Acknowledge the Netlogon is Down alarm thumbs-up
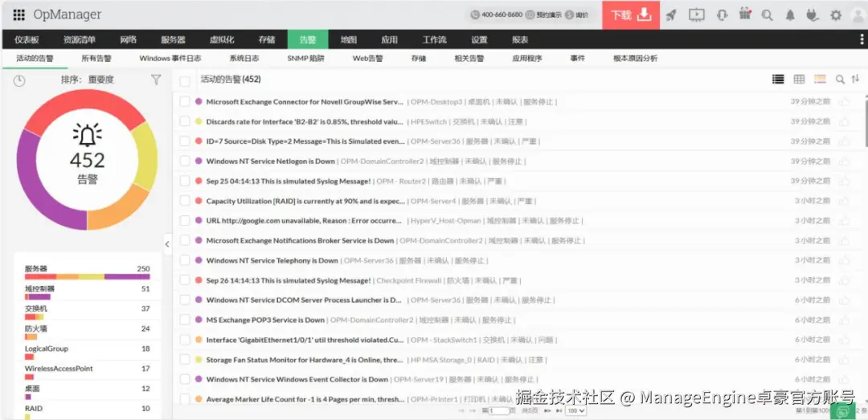 [844, 161]
